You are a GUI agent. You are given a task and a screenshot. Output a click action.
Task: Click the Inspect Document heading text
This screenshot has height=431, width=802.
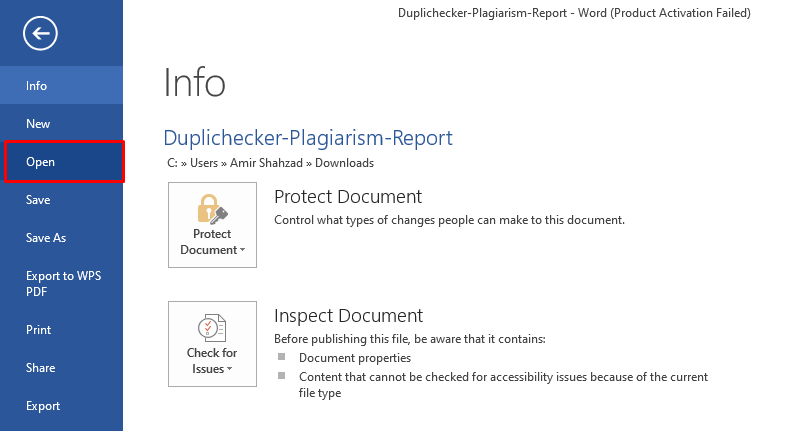[348, 316]
